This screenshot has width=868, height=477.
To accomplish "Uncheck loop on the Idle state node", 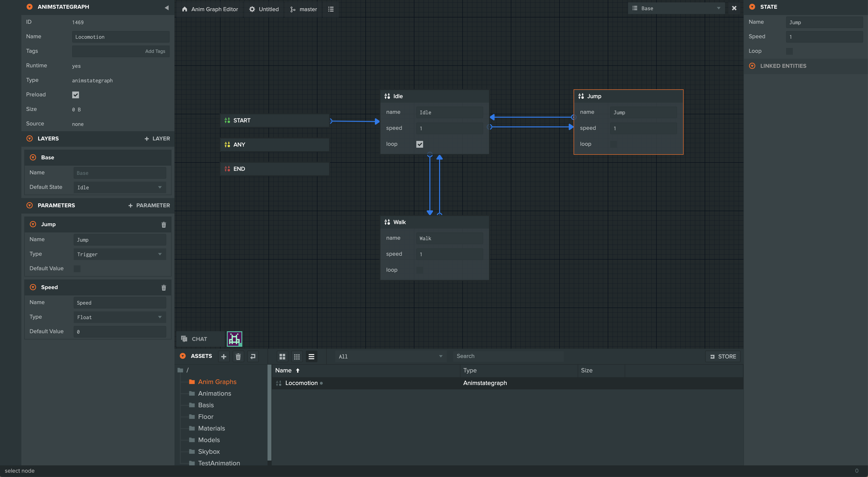I will [x=419, y=144].
